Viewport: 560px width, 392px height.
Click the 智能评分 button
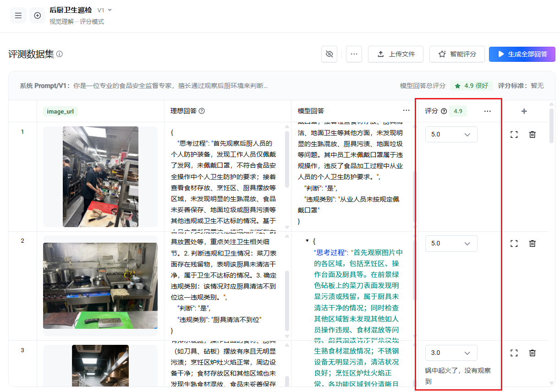pyautogui.click(x=456, y=54)
